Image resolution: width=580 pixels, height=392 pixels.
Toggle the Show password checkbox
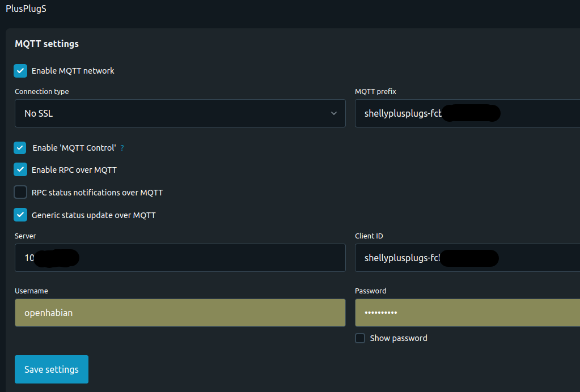pos(360,338)
